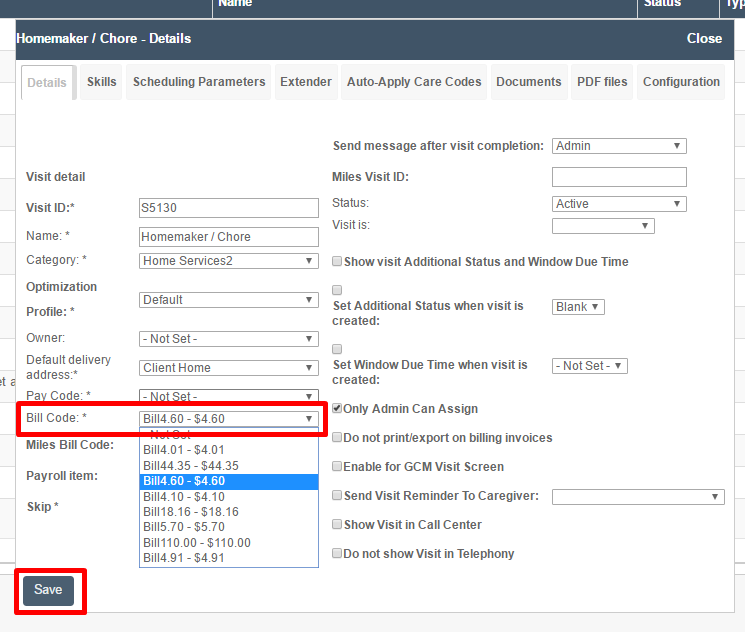Enable for GCM Visit Screen checkbox
The image size is (745, 632).
point(337,466)
